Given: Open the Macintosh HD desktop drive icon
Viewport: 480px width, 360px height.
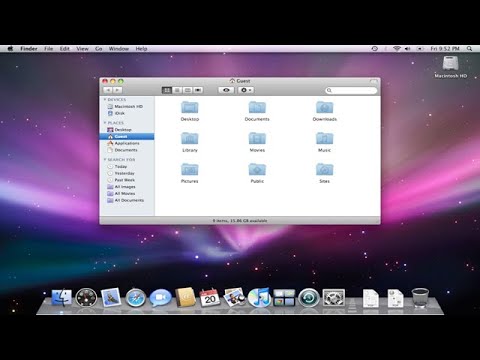Looking at the screenshot, I should [x=450, y=67].
